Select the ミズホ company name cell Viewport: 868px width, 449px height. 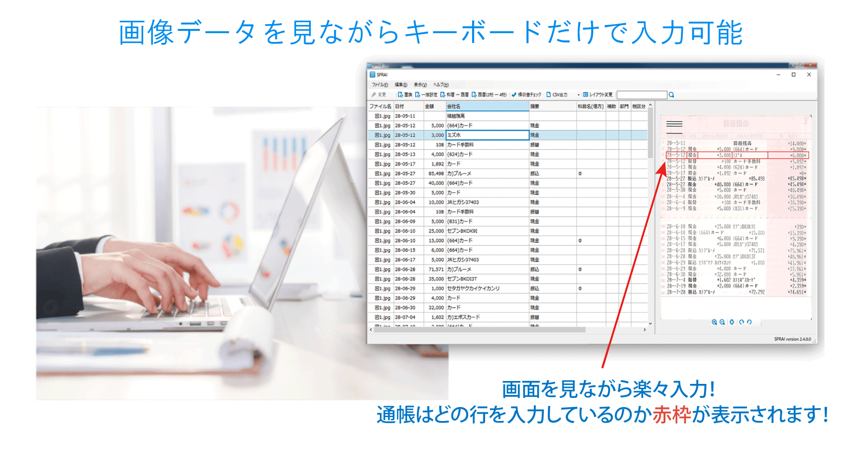487,135
